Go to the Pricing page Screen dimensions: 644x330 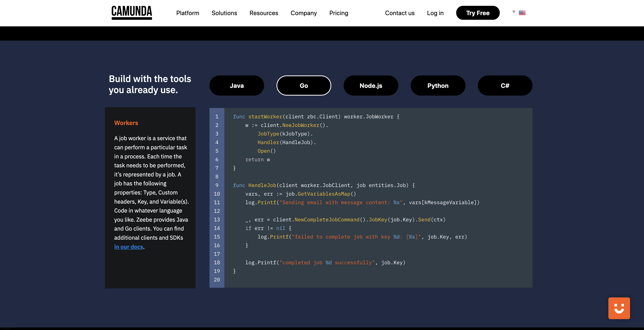click(x=338, y=13)
